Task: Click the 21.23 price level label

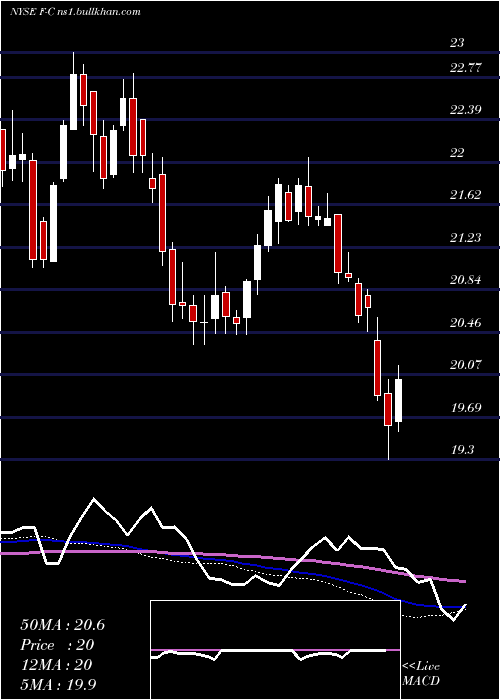Action: pyautogui.click(x=466, y=238)
